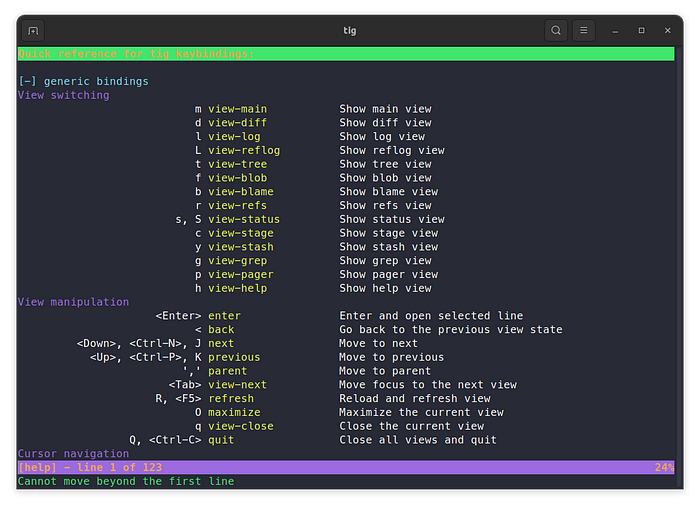Minimize the tig window
Screen dimensions: 700x508
[615, 31]
